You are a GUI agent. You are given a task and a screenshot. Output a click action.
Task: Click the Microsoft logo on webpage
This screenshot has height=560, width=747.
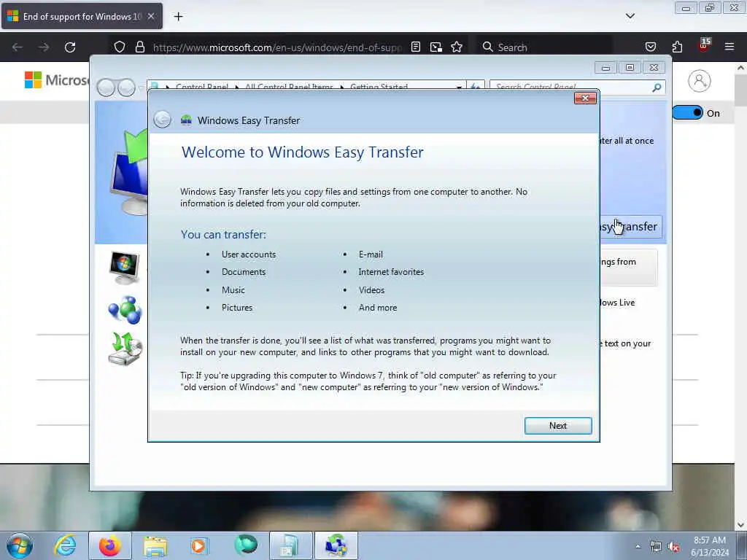[x=56, y=80]
